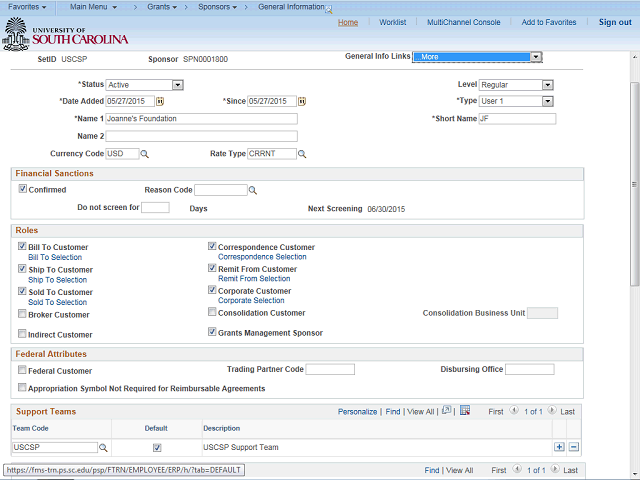Delete the USCSP Support Team row
This screenshot has height=480, width=640.
574,447
